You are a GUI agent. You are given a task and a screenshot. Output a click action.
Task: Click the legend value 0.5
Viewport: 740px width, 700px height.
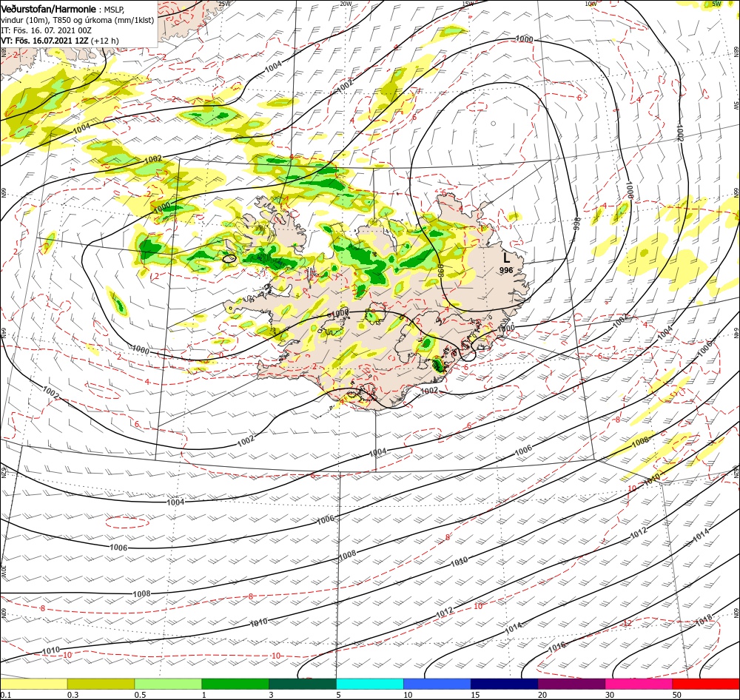pos(140,695)
